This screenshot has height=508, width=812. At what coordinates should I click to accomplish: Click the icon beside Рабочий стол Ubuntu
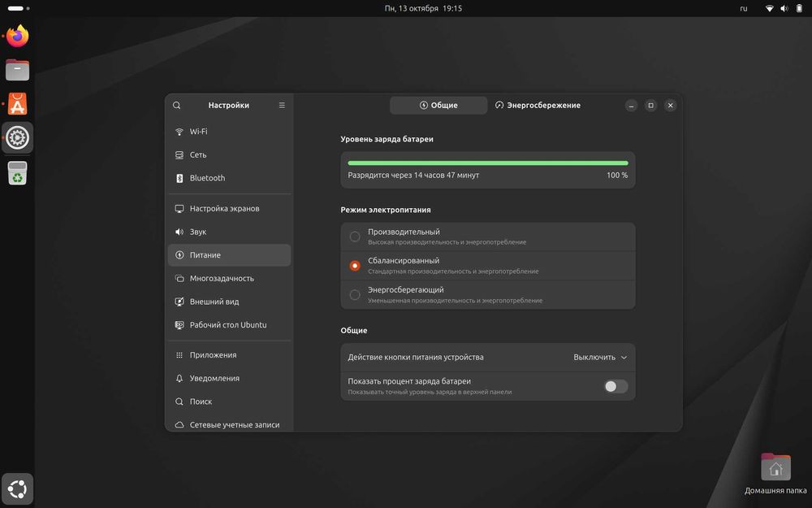(x=179, y=325)
